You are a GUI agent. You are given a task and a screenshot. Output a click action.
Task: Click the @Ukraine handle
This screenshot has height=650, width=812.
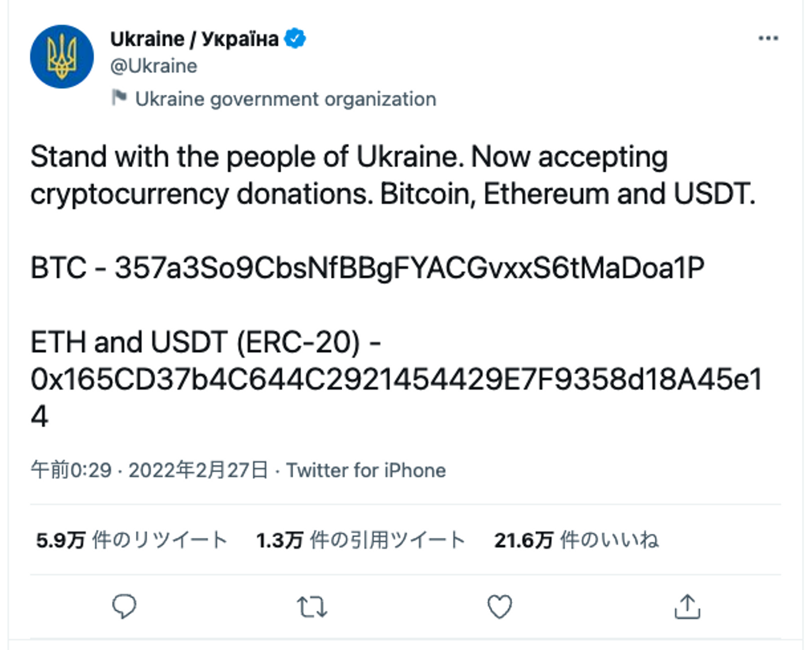(x=154, y=66)
